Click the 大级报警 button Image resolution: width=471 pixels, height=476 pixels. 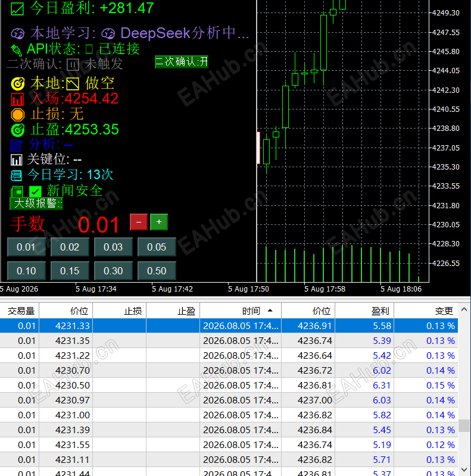(x=36, y=203)
